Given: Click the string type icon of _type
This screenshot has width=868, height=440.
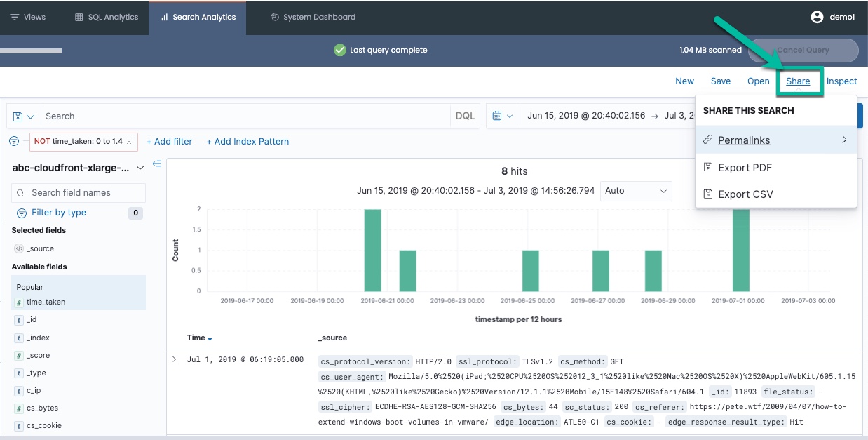Looking at the screenshot, I should [x=19, y=373].
